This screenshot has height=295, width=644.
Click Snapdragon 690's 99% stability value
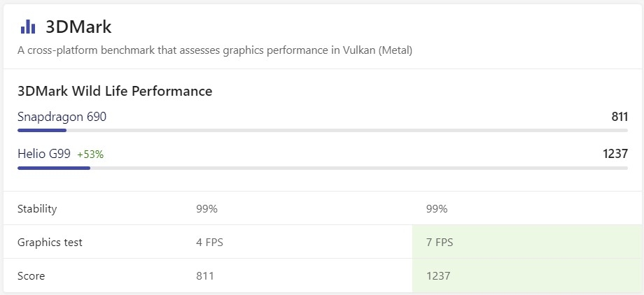pos(206,208)
